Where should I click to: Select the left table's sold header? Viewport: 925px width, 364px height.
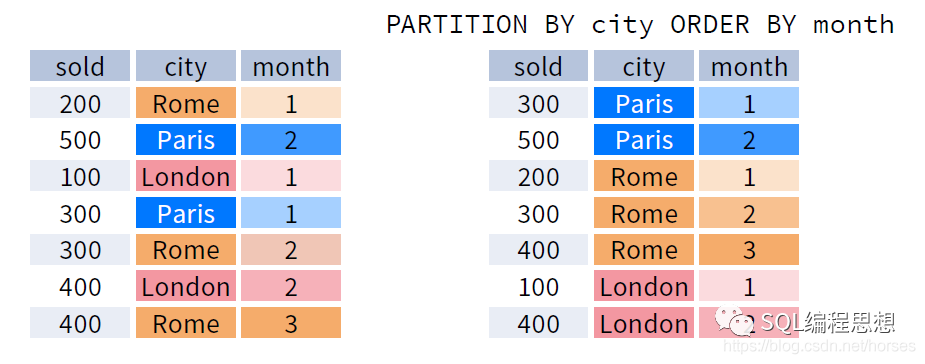coord(80,66)
